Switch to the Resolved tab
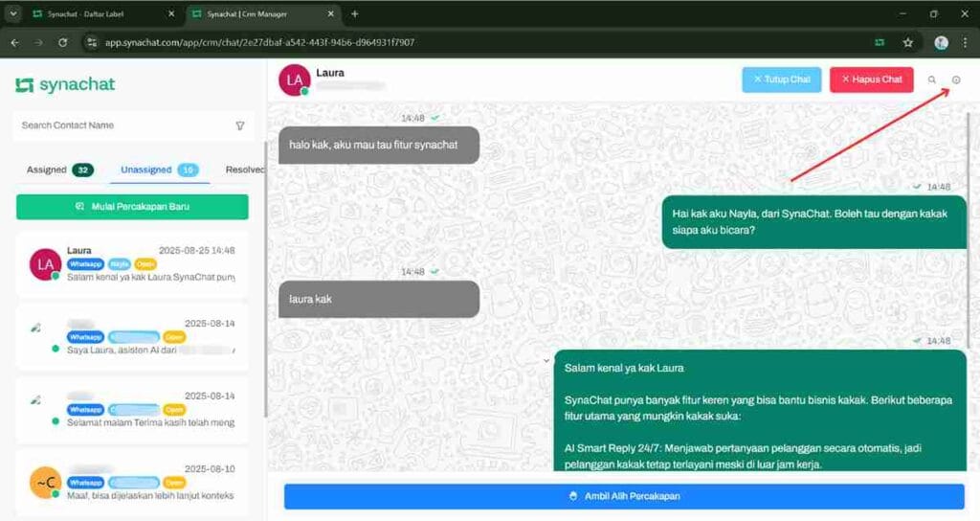980x521 pixels. click(245, 170)
